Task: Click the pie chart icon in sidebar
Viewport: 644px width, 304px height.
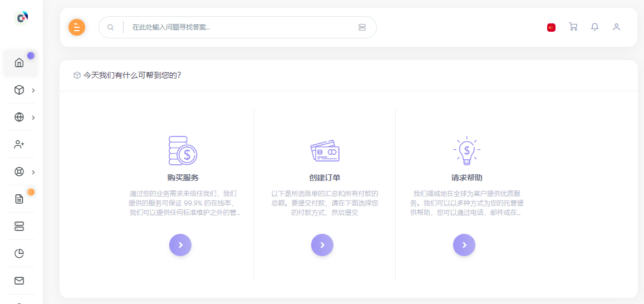Action: click(19, 253)
